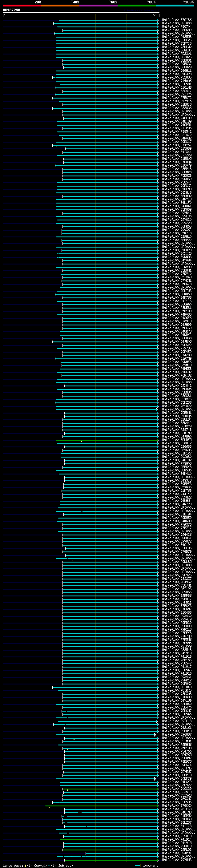Select hit label UniRef100_Q4PEU9
197x868 pixels.
177,118
